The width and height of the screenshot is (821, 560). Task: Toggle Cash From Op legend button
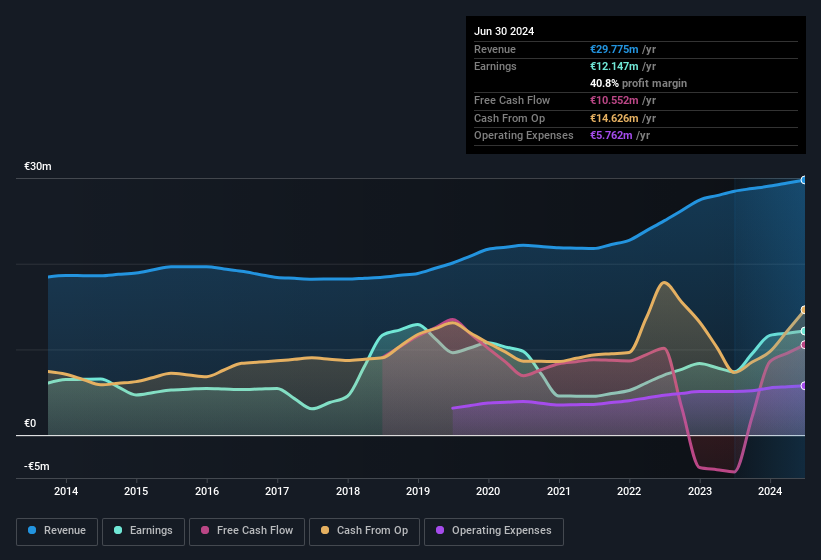coord(364,531)
